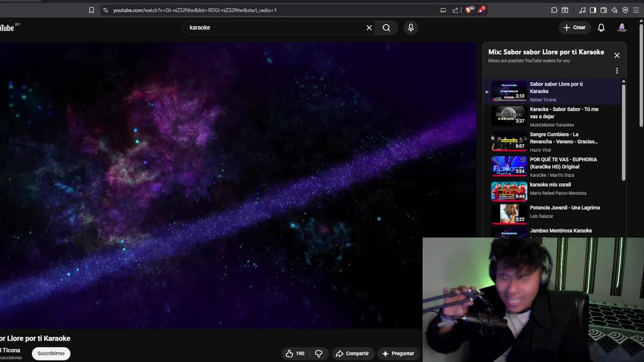Screen dimensions: 644x362
Task: Click the Mix title 'Sabor sabor Llore por ti Karaoke'
Action: click(553, 52)
